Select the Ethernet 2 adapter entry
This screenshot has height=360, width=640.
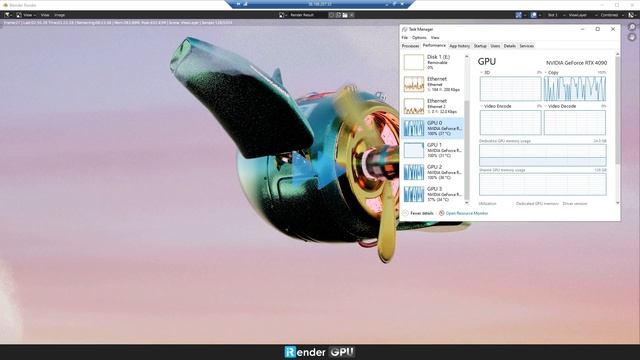pos(433,106)
